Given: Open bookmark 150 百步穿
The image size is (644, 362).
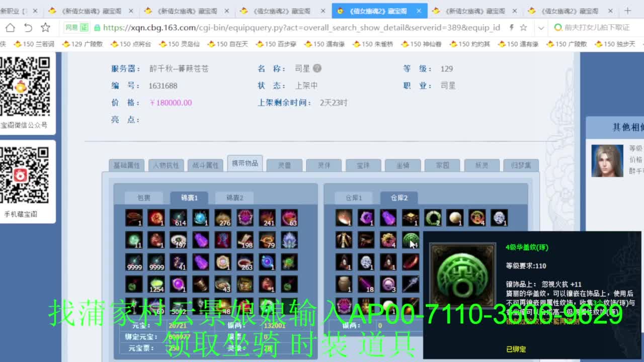Looking at the screenshot, I should [276, 44].
